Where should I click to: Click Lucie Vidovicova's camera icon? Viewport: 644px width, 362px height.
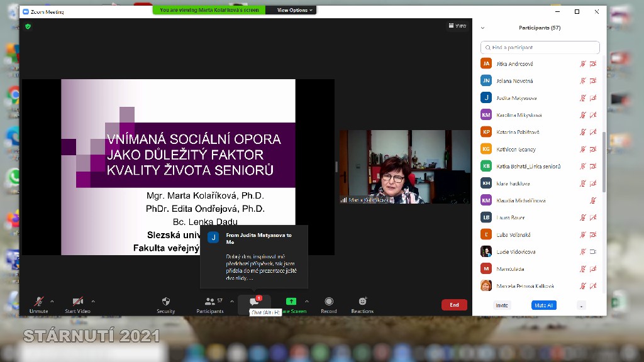pos(592,251)
